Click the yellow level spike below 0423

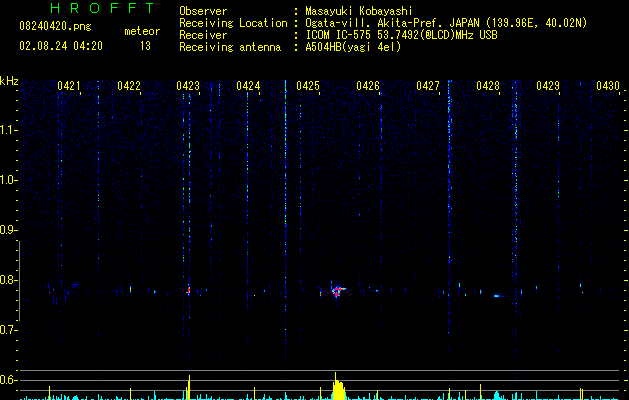click(188, 387)
